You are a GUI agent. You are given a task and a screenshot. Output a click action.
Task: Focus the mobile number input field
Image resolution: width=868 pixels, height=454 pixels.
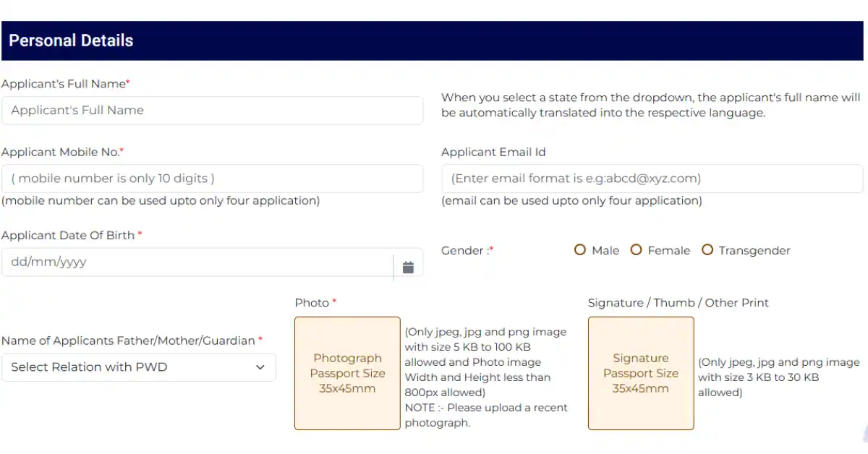[x=212, y=179]
